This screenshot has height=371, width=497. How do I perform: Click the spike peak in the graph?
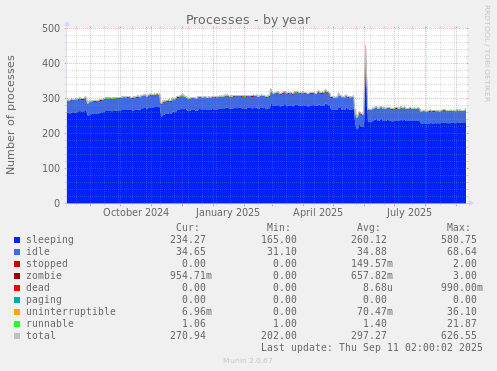point(365,47)
